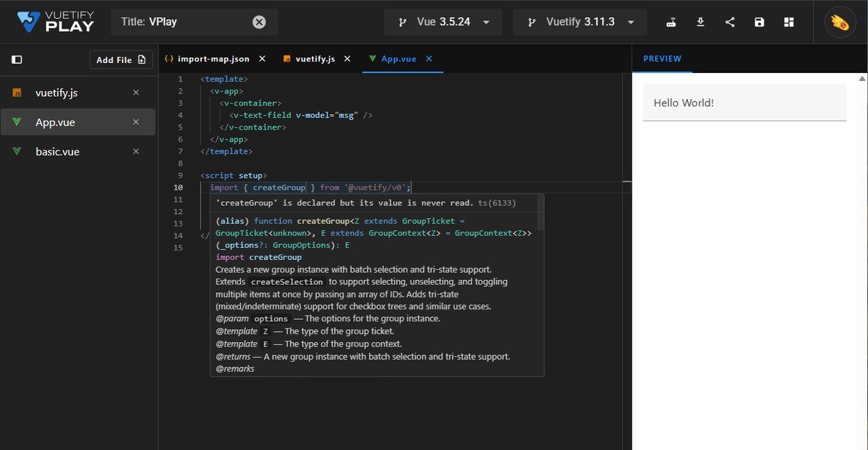Close the vuetify.js editor tab
Screen dimensions: 868x450
click(348, 59)
